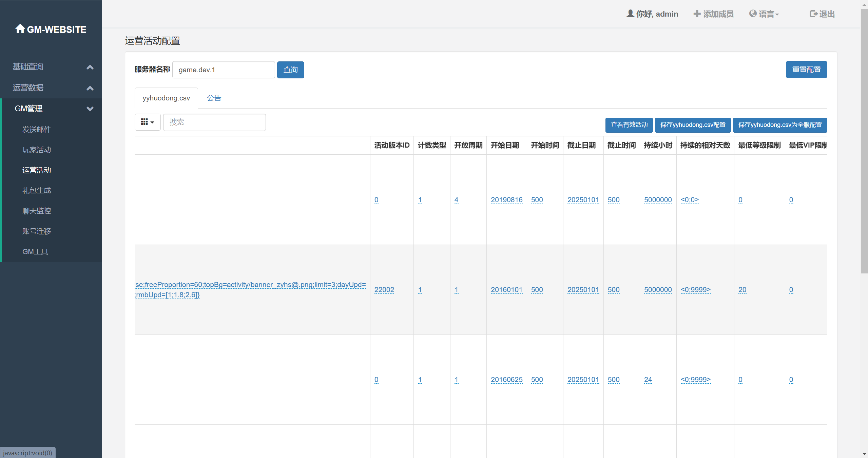Click the admin user profile icon
Image resolution: width=868 pixels, height=458 pixels.
(x=630, y=14)
